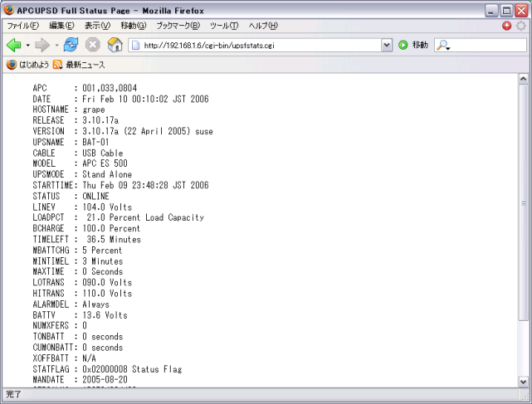Open the Back history dropdown arrow
Viewport: 532px width, 404px height.
pos(27,45)
